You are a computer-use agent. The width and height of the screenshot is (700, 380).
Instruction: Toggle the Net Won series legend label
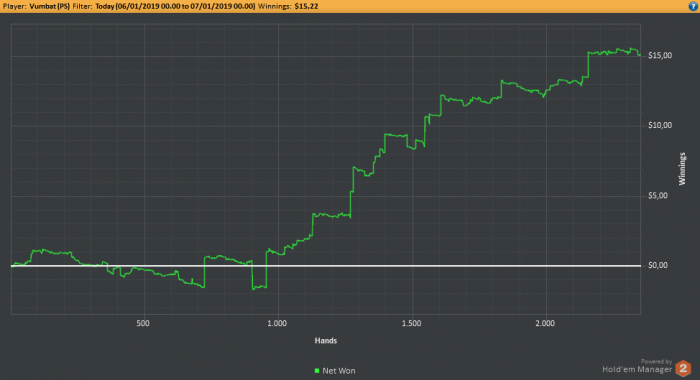pos(339,371)
